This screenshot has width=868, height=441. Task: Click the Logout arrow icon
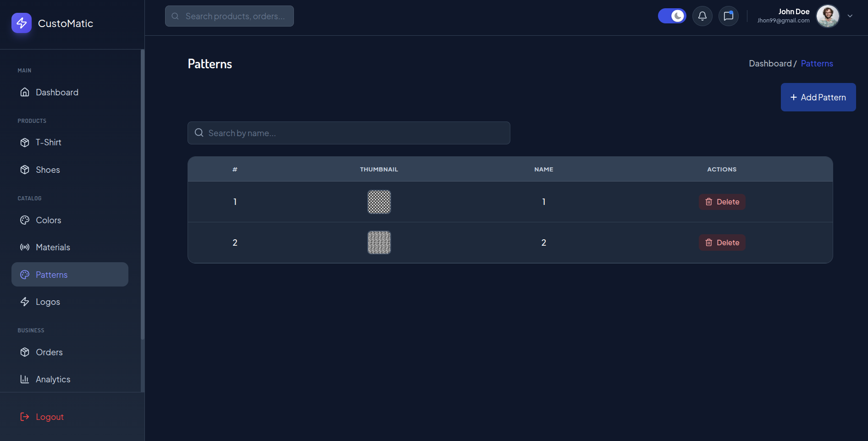(x=25, y=417)
